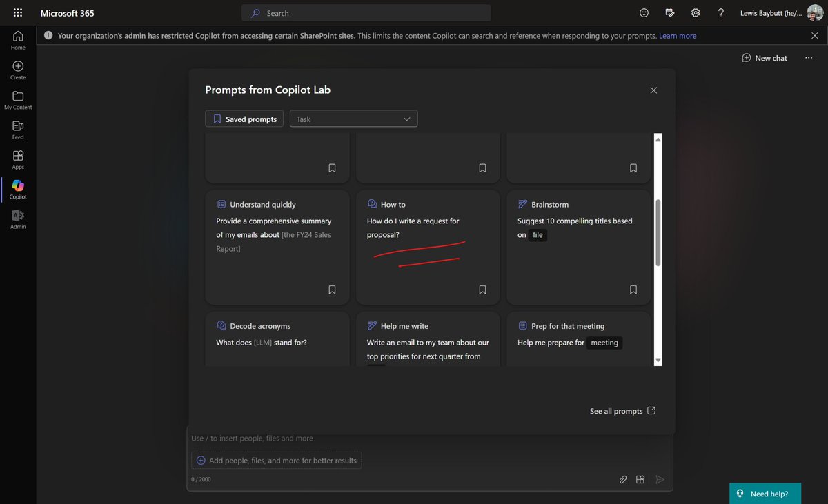The width and height of the screenshot is (828, 504).
Task: Open Feed in the left sidebar
Action: [18, 130]
